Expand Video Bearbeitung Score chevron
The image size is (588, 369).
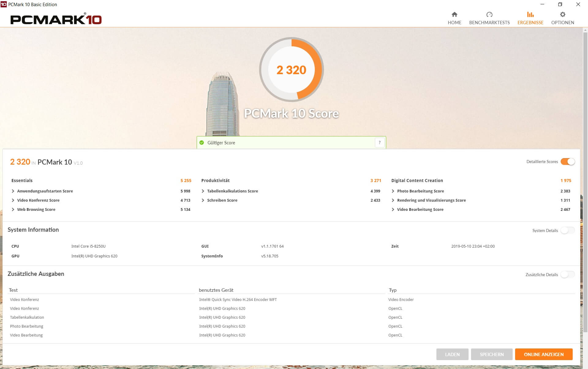click(x=393, y=209)
